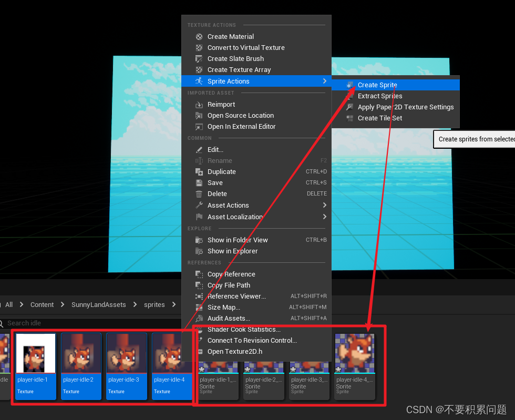Click the Create Sprite star icon
The image size is (515, 420).
pos(349,85)
